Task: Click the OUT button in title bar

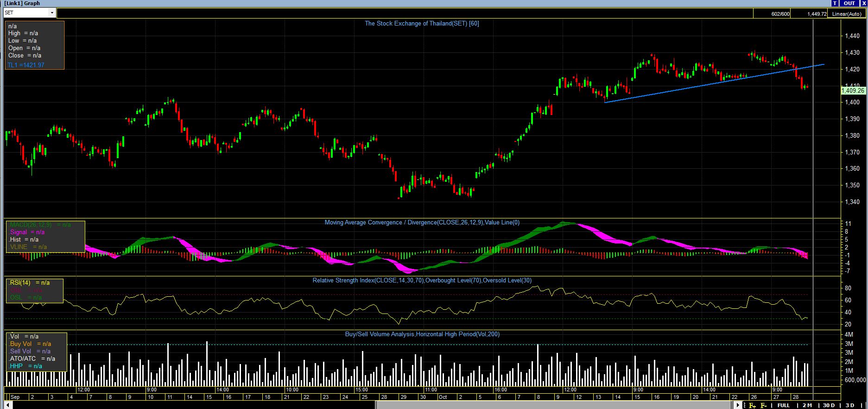Action: [x=849, y=3]
